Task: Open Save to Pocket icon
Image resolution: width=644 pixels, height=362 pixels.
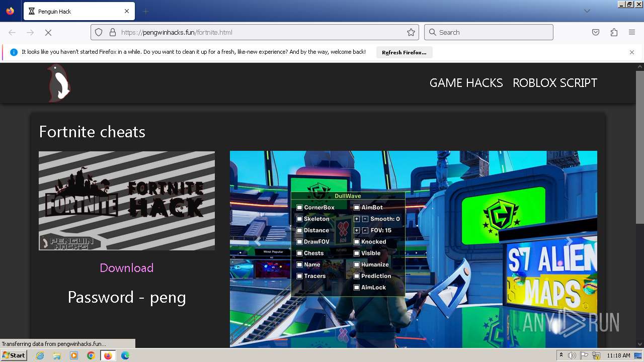Action: tap(596, 32)
